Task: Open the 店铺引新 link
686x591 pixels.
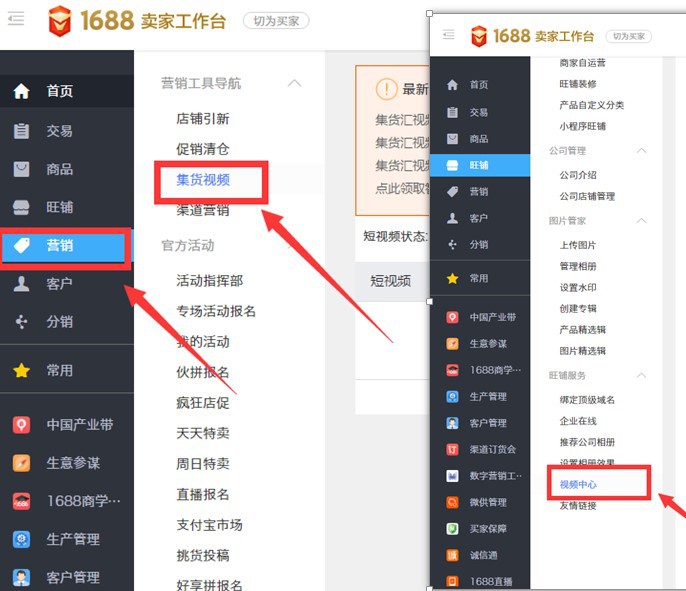Action: [203, 119]
